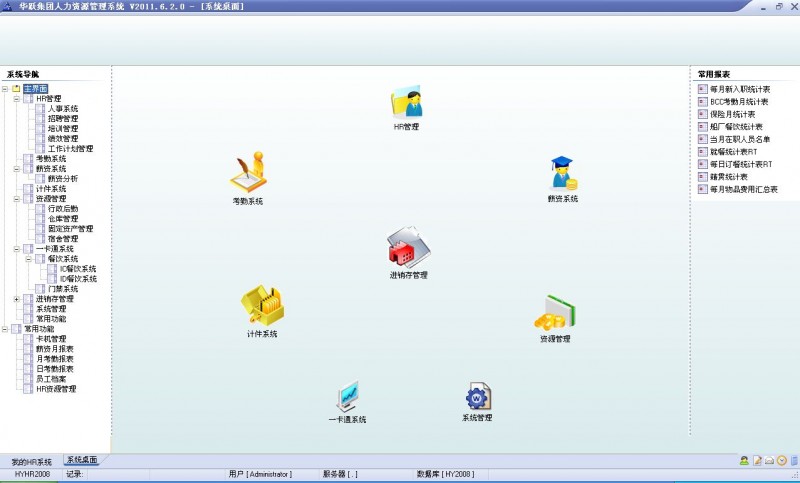Open the 资源管理 coin icon

point(554,313)
